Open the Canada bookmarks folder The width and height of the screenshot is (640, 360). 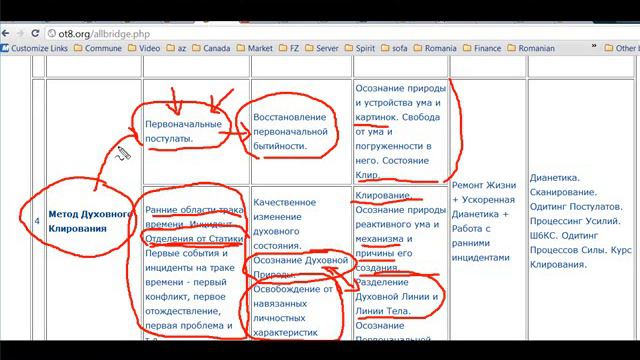pos(211,48)
